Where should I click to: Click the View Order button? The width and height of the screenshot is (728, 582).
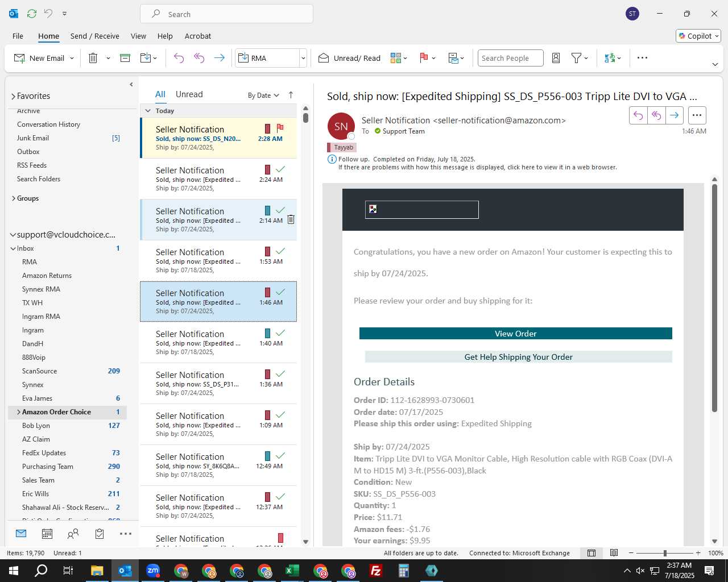pyautogui.click(x=516, y=334)
